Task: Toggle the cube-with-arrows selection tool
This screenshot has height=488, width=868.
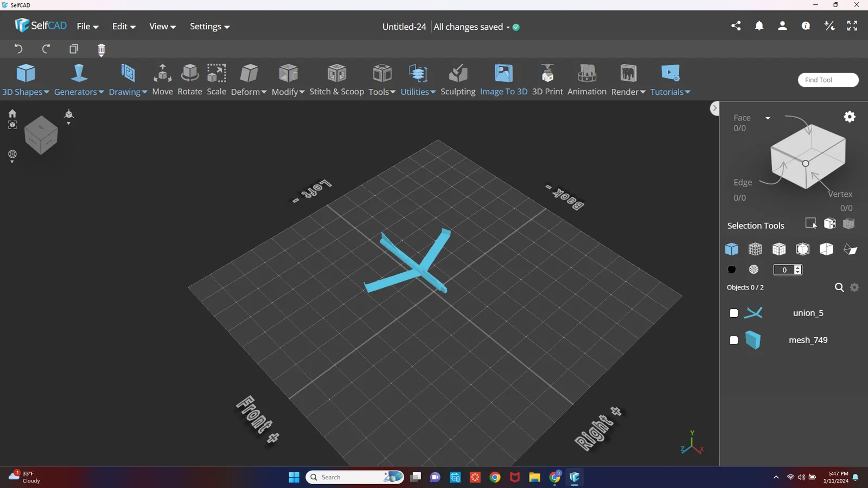Action: pyautogui.click(x=830, y=223)
